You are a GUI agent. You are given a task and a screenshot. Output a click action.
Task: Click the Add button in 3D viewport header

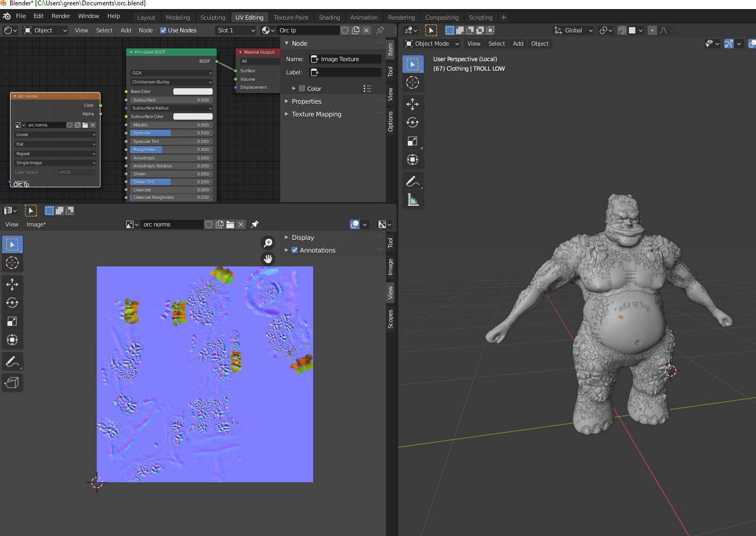click(x=518, y=44)
